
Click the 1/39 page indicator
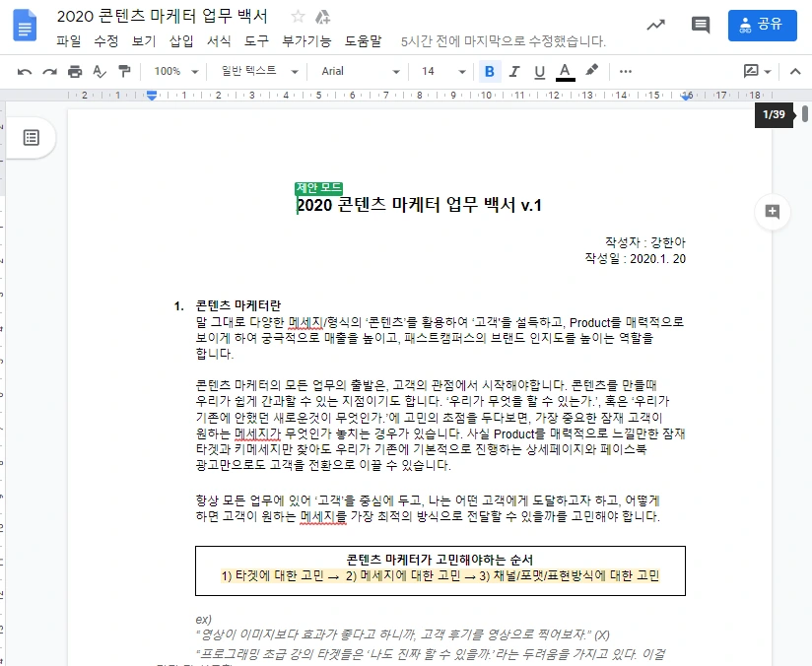tap(774, 114)
